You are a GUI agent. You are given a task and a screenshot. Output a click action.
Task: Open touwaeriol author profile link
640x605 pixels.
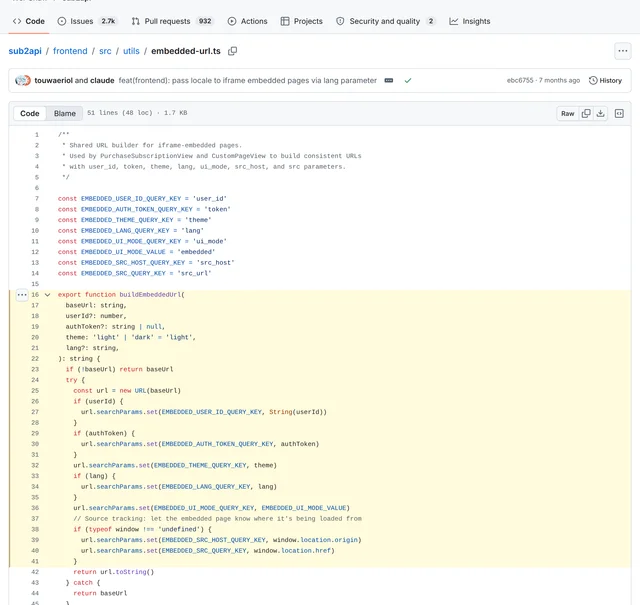tap(53, 80)
